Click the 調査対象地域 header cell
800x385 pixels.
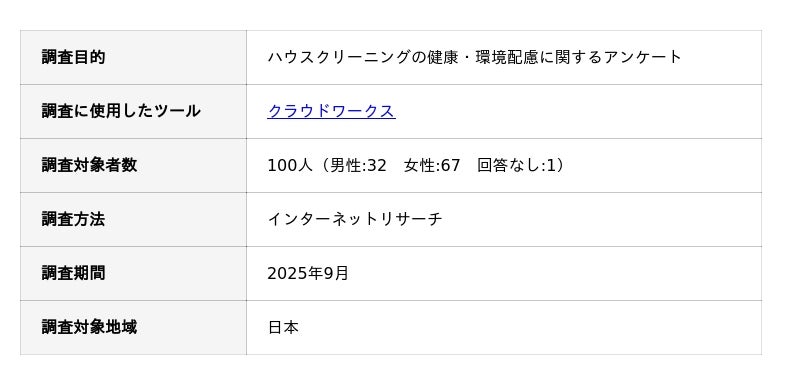tap(133, 328)
